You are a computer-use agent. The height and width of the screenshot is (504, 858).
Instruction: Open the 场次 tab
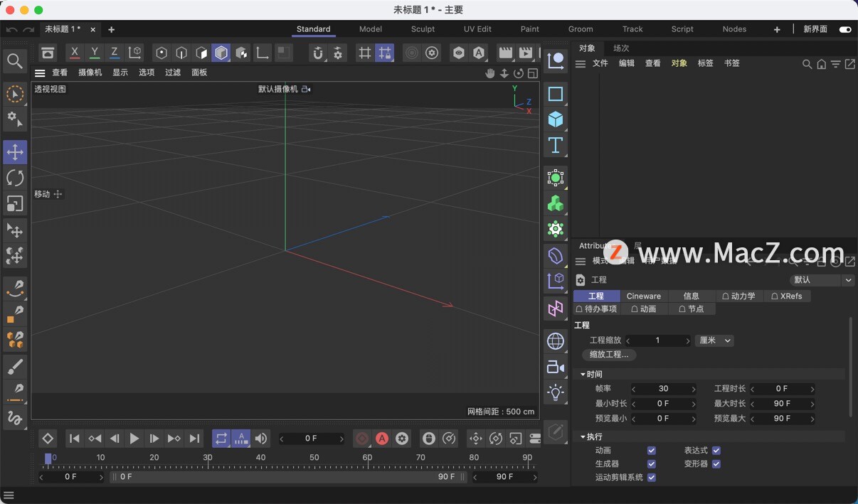(621, 48)
